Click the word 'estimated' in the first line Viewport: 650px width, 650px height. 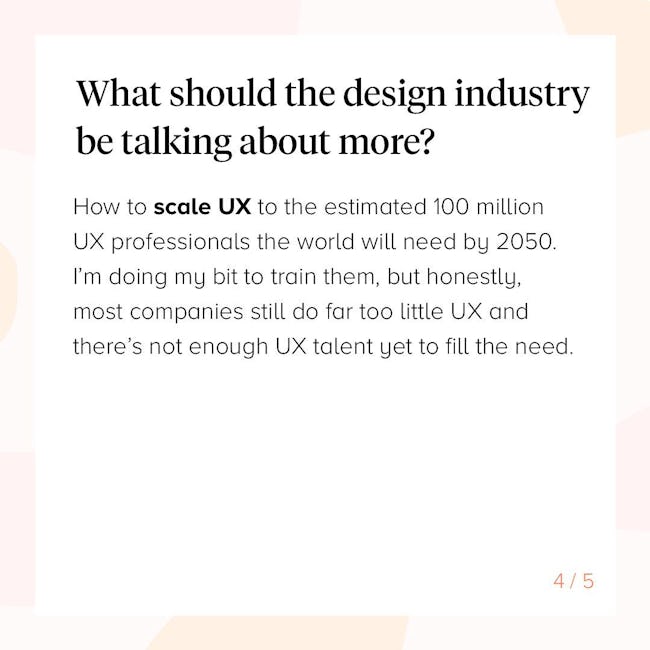click(x=375, y=206)
